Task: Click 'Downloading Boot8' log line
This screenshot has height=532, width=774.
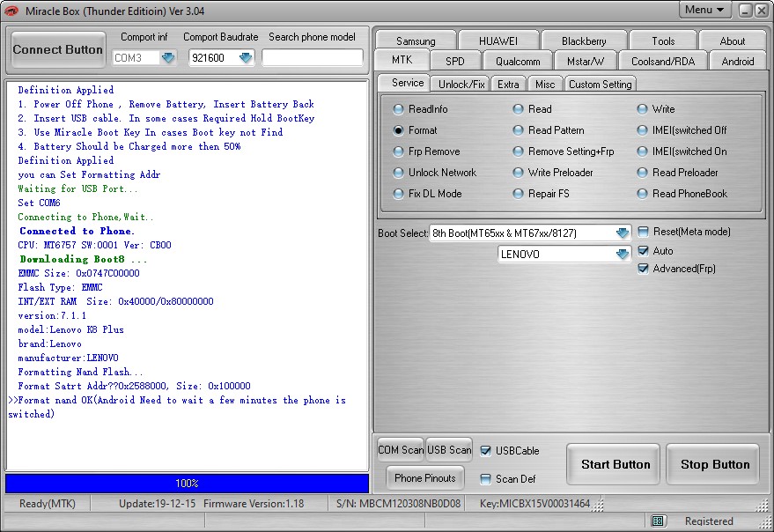Action: point(83,259)
